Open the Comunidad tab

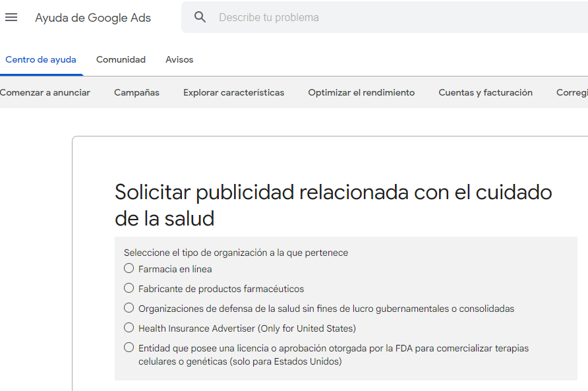(x=121, y=59)
